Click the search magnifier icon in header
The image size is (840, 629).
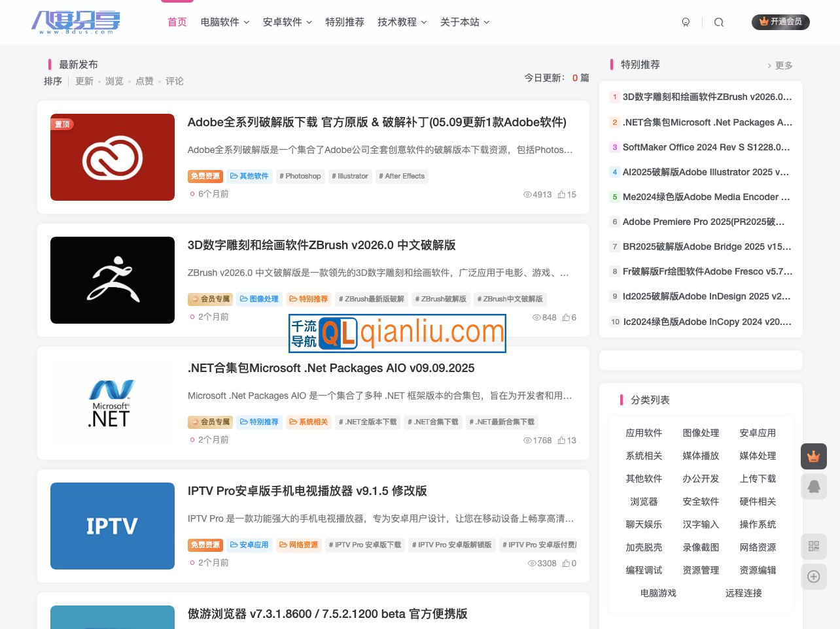[719, 22]
